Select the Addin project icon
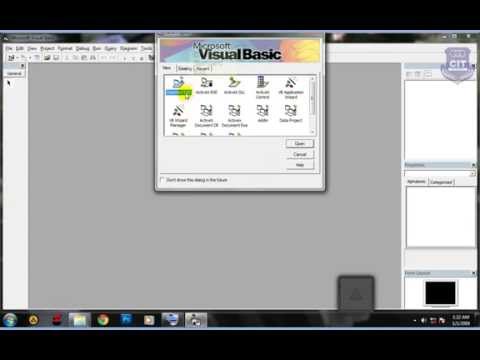480x360 pixels. coord(262,114)
